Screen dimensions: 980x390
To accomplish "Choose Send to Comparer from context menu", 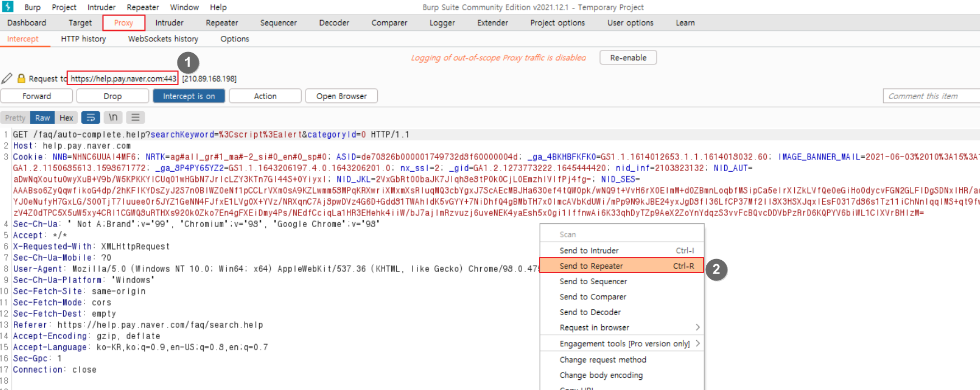I will point(622,297).
